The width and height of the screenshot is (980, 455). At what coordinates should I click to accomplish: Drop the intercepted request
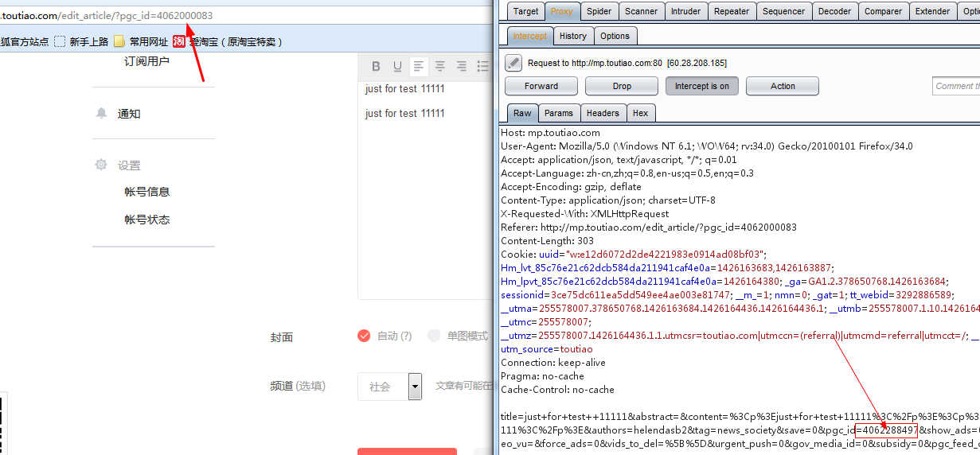click(622, 86)
